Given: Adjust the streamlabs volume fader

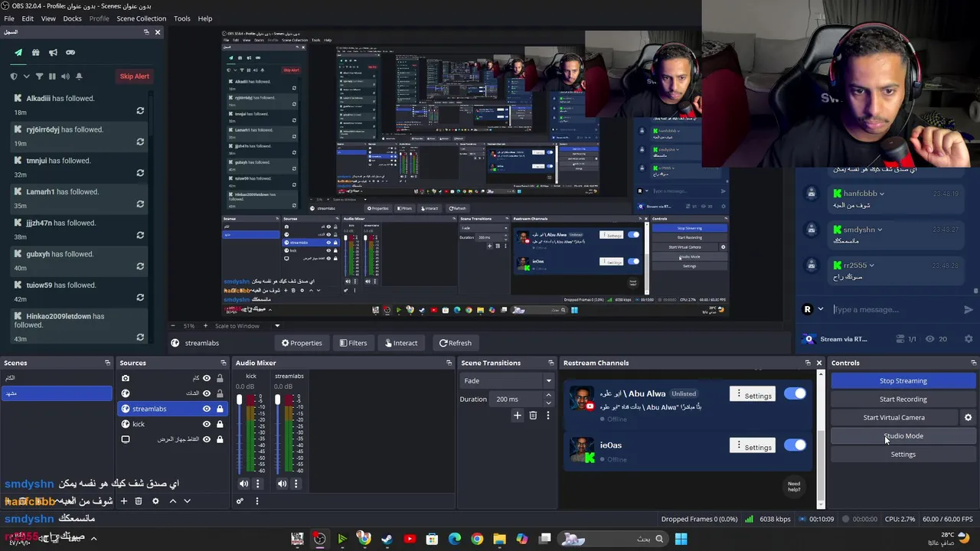Looking at the screenshot, I should pyautogui.click(x=278, y=399).
